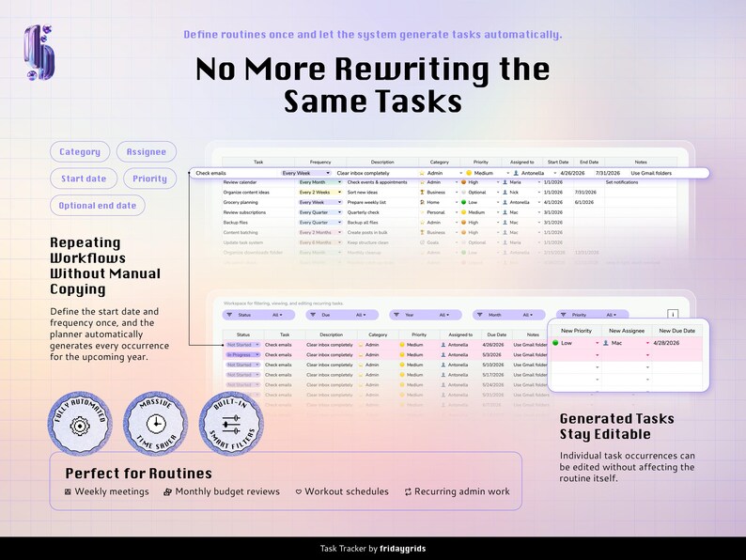Click the info 'i' icon beside filters
Viewport: 746px width, 560px height.
coord(673,315)
